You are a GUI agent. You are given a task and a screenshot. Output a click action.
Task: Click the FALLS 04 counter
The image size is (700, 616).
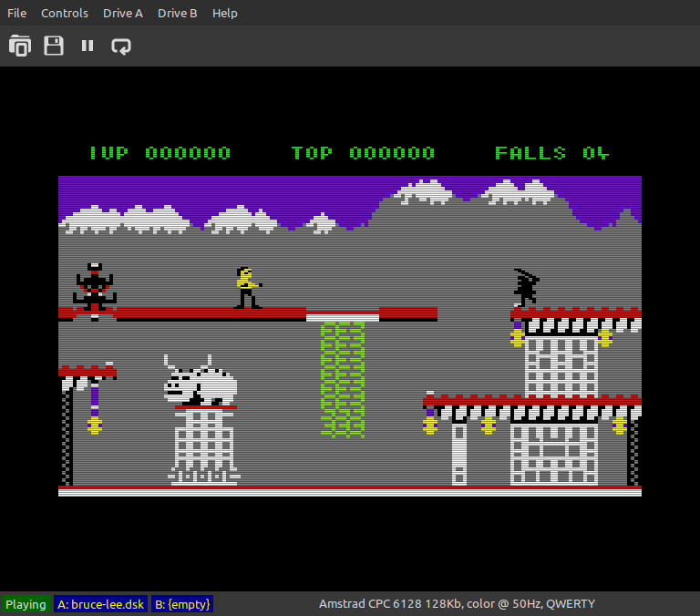pyautogui.click(x=551, y=153)
